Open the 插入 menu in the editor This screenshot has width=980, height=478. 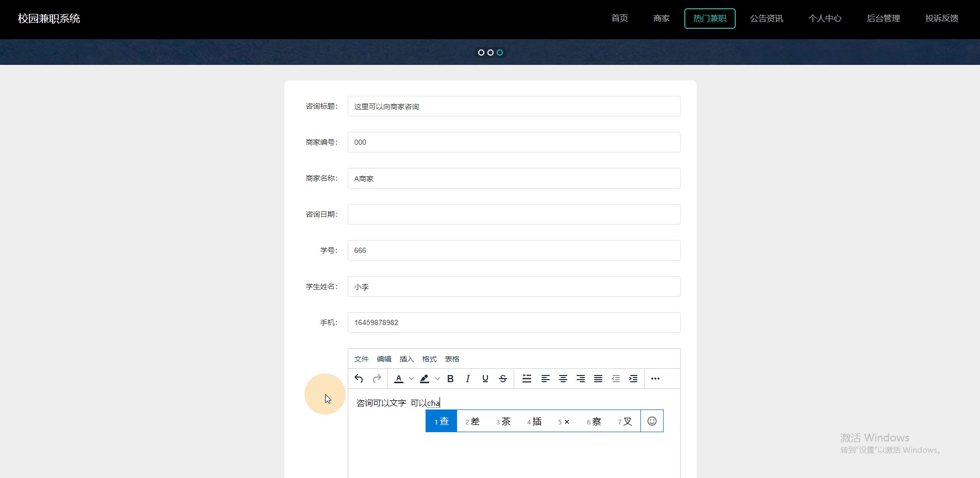coord(407,359)
